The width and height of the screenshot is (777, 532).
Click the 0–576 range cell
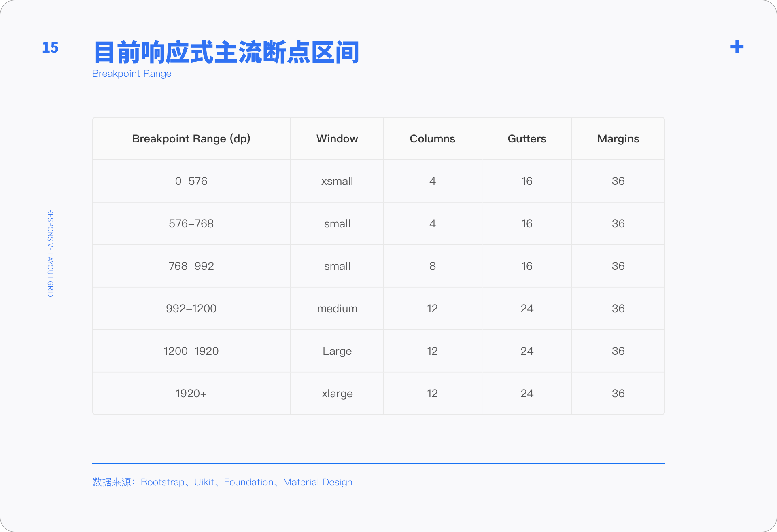191,181
